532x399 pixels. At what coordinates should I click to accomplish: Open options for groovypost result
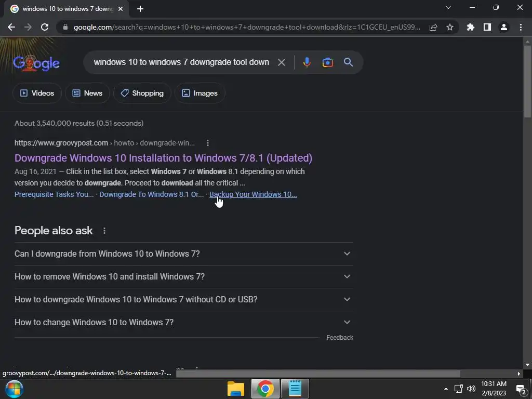(208, 143)
